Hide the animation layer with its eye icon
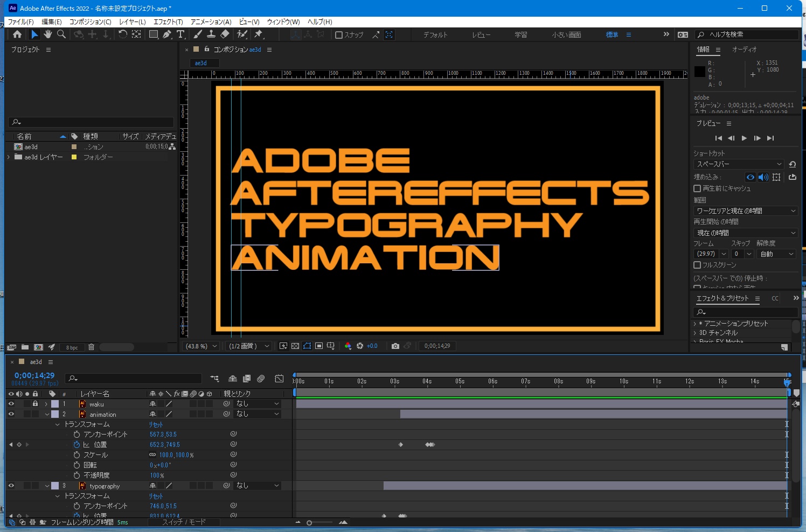Screen dimensions: 806x532 tap(11, 414)
